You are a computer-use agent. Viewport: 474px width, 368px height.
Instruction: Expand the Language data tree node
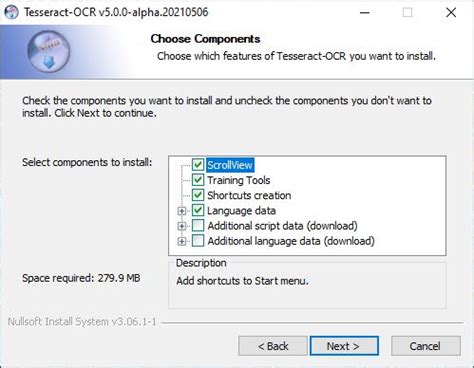point(182,211)
